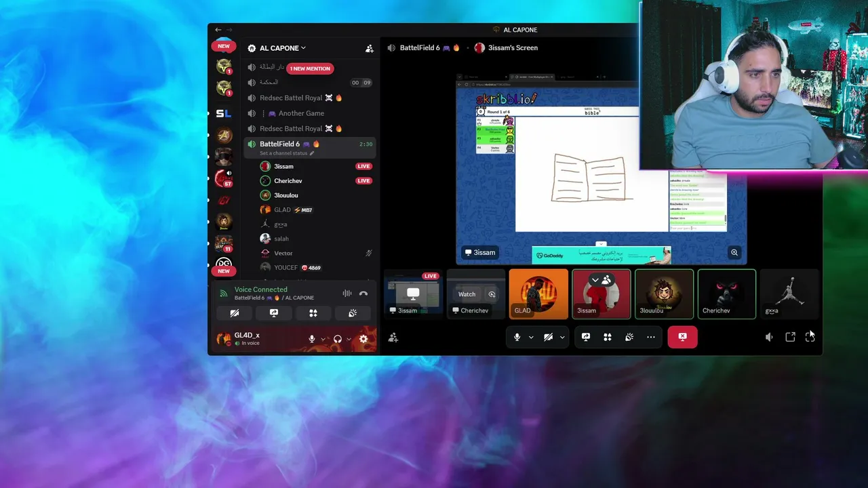This screenshot has width=868, height=488.
Task: Open microphone options arrow in call control bar
Action: pos(531,337)
